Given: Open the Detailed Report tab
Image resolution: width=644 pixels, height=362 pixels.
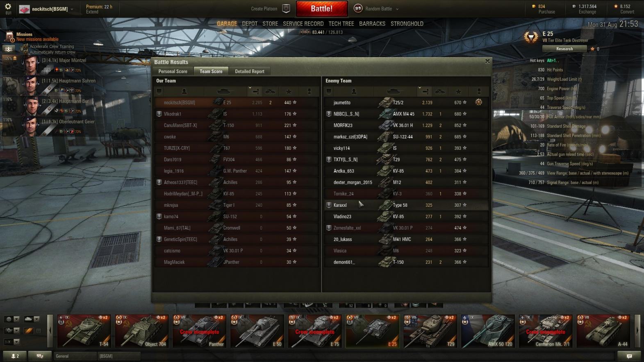Looking at the screenshot, I should pyautogui.click(x=249, y=71).
